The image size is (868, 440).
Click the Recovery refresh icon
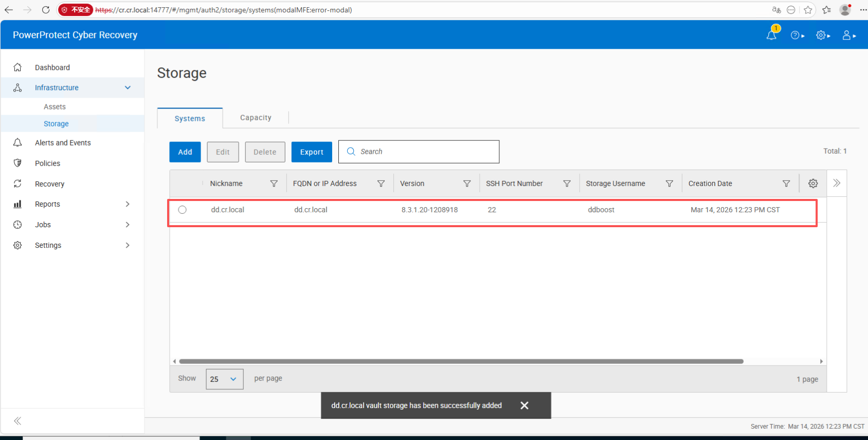point(17,184)
